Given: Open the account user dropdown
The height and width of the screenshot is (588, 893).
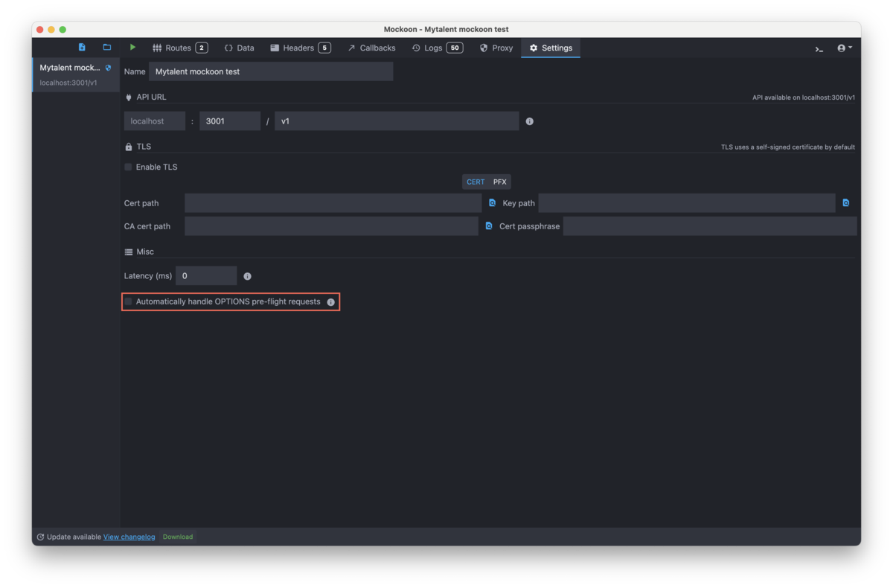Looking at the screenshot, I should tap(845, 48).
